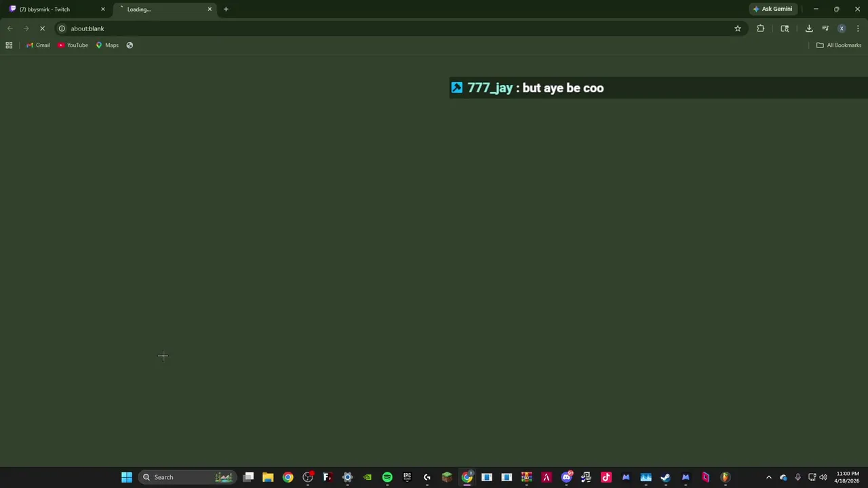Open the Maps bookmark
This screenshot has width=868, height=488.
tap(107, 45)
